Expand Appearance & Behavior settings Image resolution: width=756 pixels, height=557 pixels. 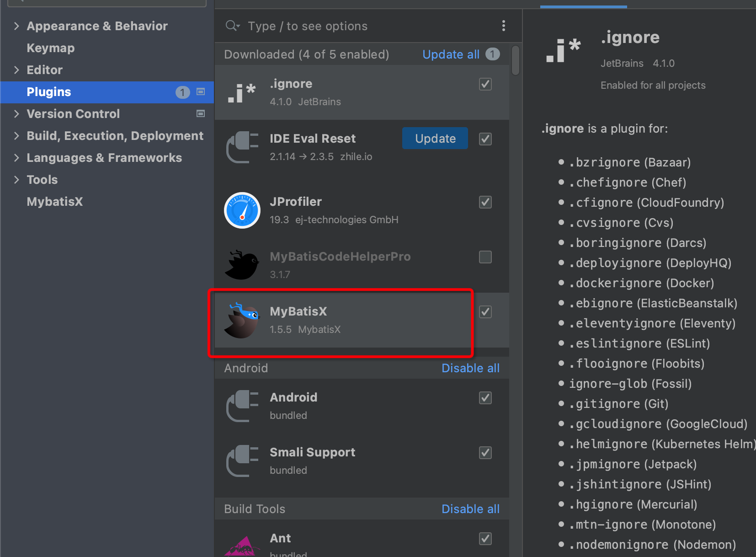tap(16, 26)
